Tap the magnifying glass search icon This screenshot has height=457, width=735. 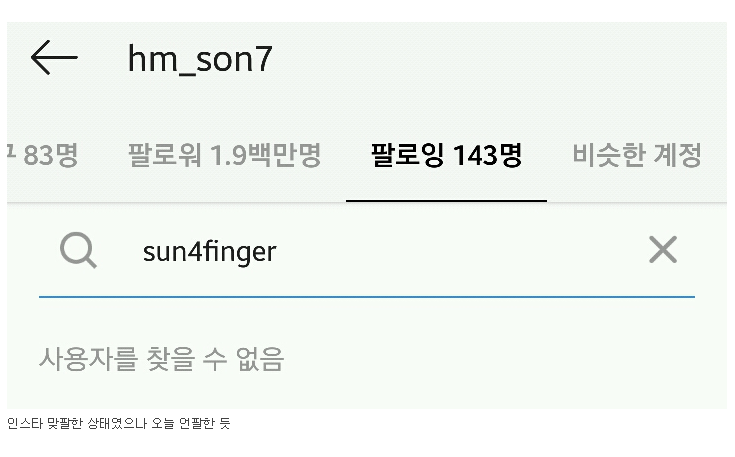pyautogui.click(x=78, y=250)
